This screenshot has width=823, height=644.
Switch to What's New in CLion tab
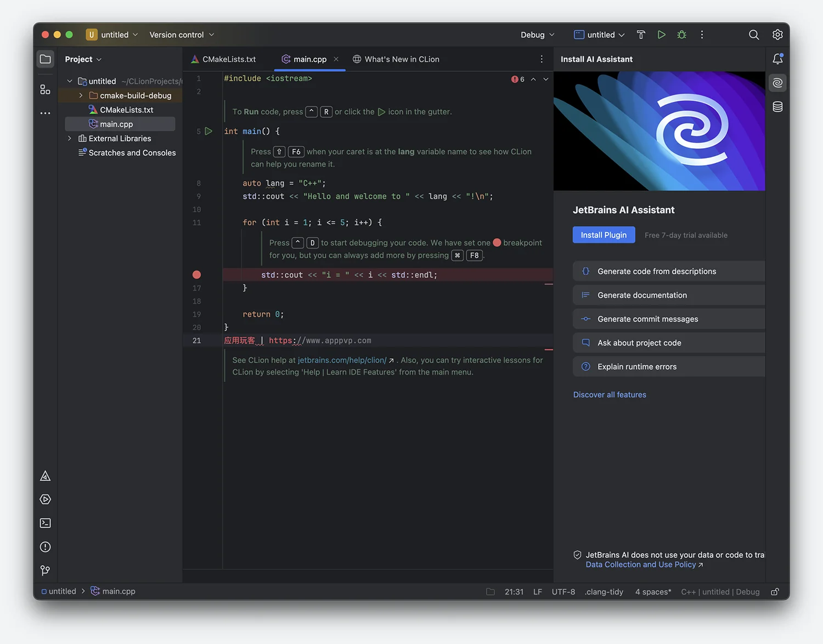pyautogui.click(x=396, y=59)
